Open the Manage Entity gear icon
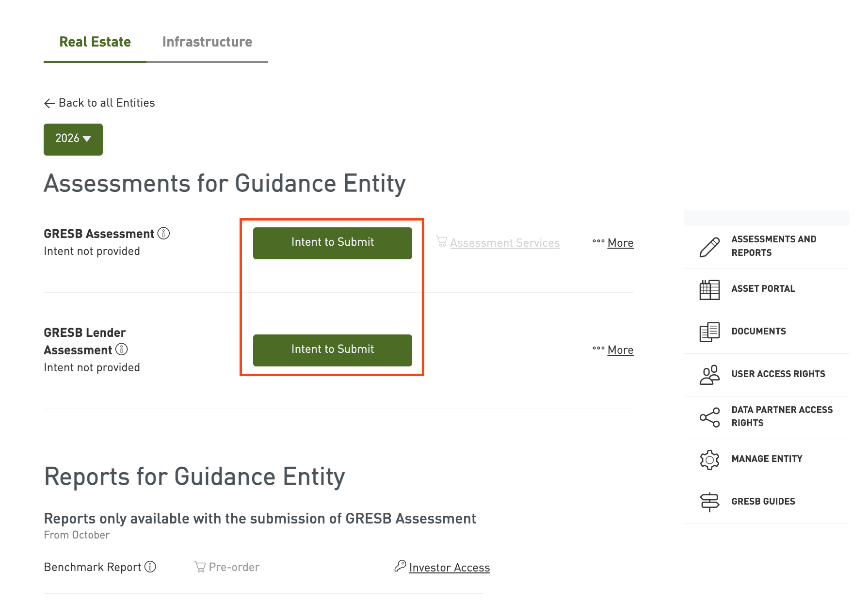Image resolution: width=868 pixels, height=602 pixels. pos(709,459)
